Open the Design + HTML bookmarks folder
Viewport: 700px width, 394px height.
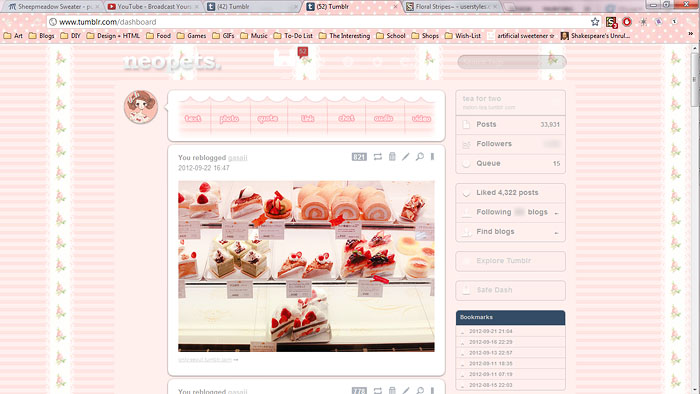click(x=113, y=36)
